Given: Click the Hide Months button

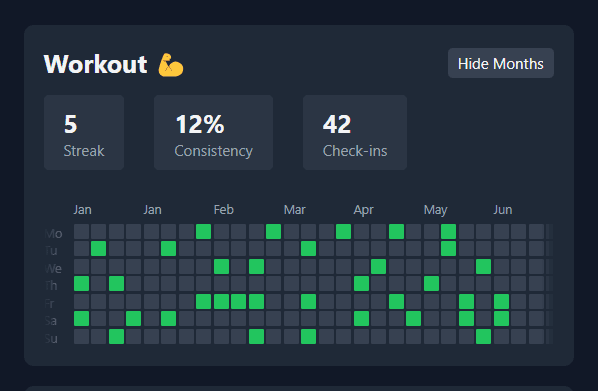Looking at the screenshot, I should 501,63.
